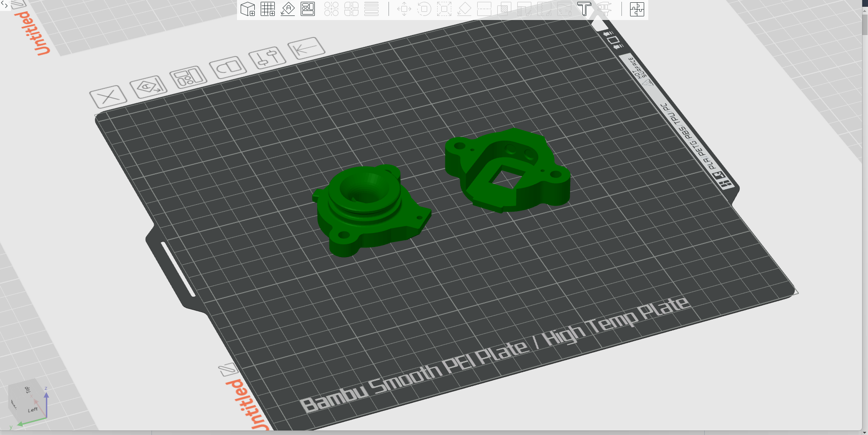
Task: Click the move plate to front arrow icon
Action: [x=306, y=48]
